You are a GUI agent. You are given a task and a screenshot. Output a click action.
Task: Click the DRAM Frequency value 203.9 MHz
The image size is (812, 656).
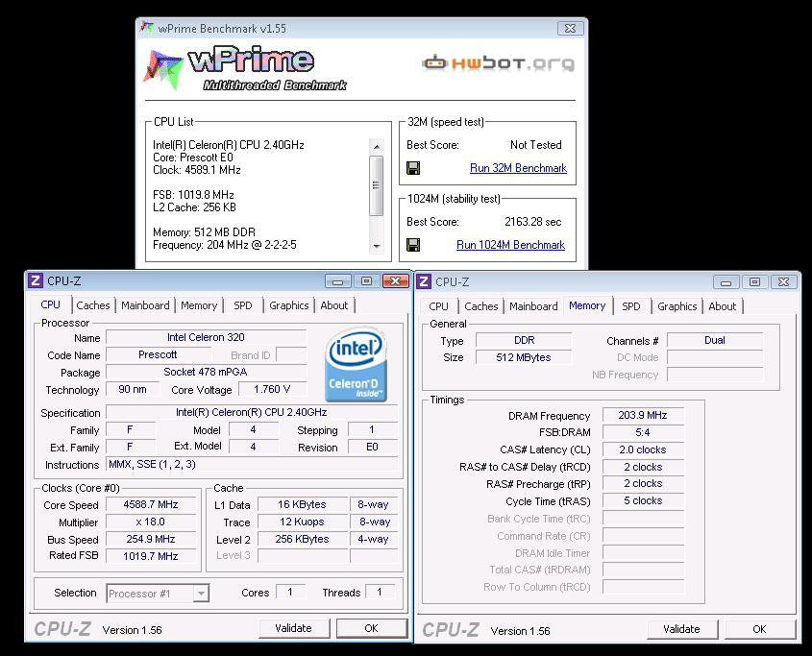coord(643,415)
